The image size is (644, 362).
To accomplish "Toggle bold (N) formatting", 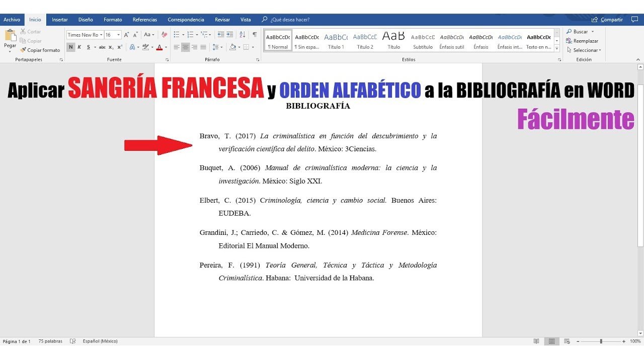I will 71,47.
